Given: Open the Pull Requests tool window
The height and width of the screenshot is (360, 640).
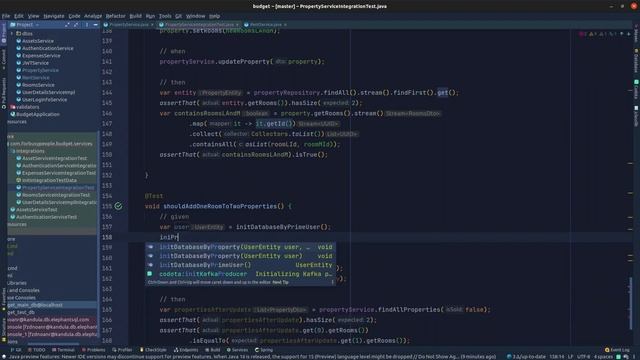Looking at the screenshot, I should [3, 93].
